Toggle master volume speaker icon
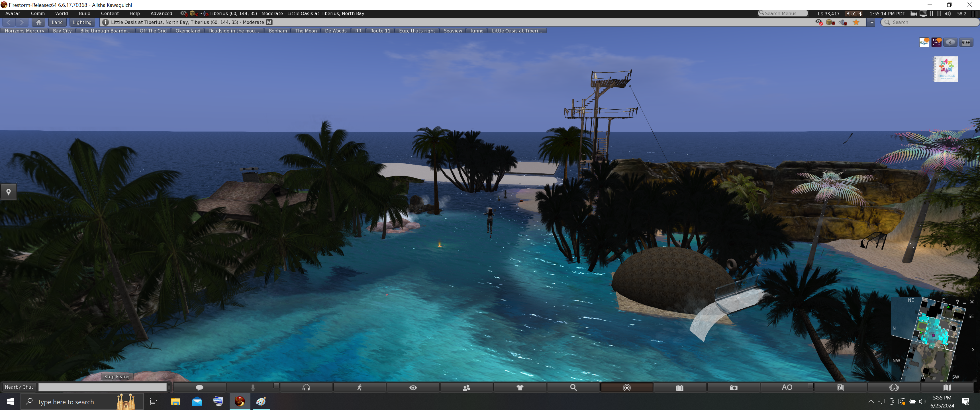 [x=948, y=13]
